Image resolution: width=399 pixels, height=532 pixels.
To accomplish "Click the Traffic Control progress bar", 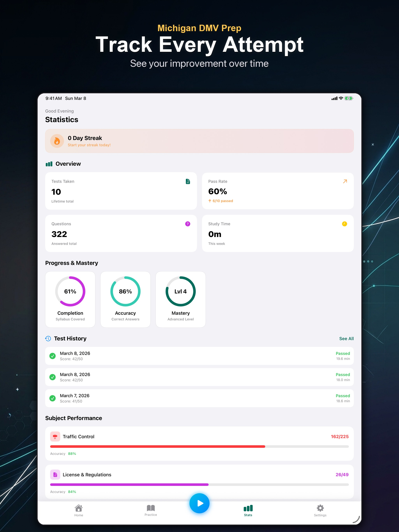I will 199,447.
